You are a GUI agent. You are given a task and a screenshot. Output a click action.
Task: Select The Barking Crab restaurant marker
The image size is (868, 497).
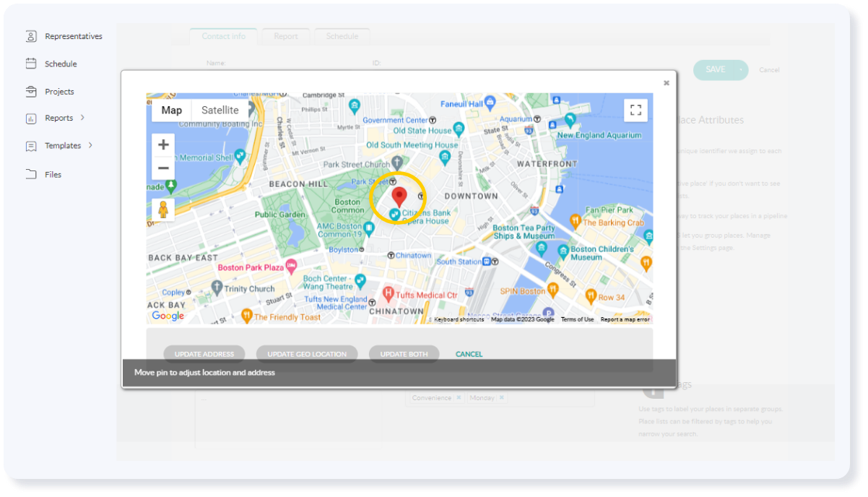(576, 220)
